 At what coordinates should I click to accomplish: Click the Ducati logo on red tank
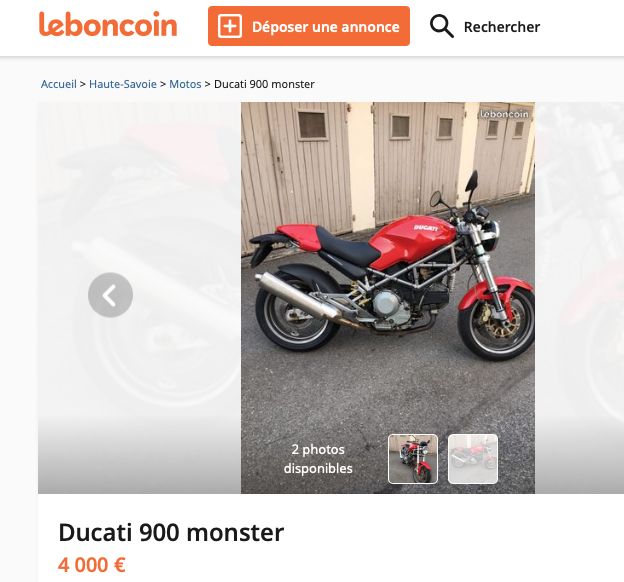click(x=425, y=228)
